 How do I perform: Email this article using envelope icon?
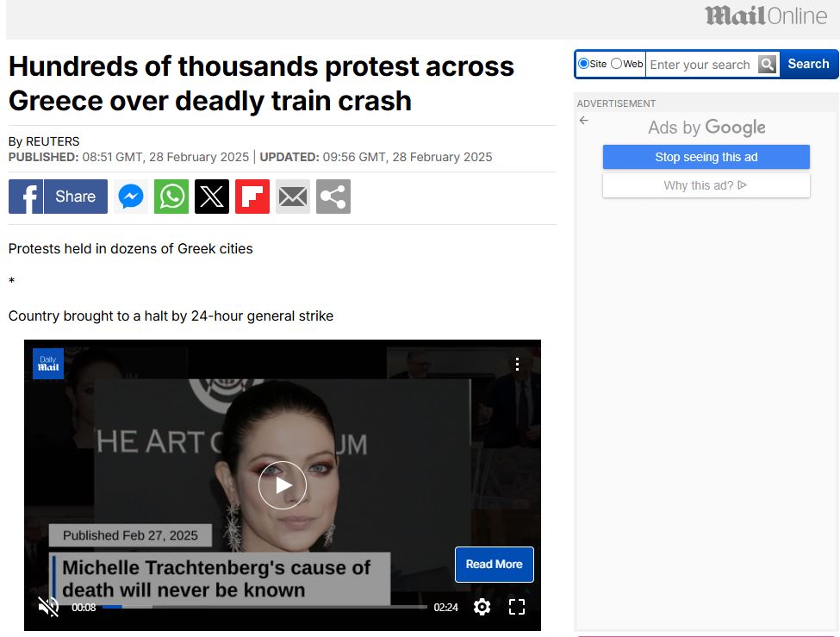(293, 197)
